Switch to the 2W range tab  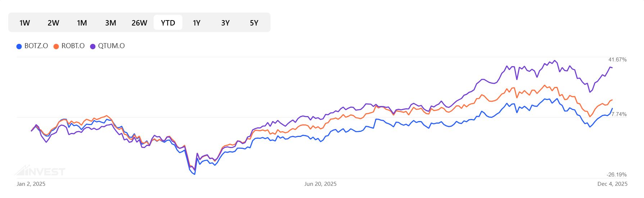[53, 23]
